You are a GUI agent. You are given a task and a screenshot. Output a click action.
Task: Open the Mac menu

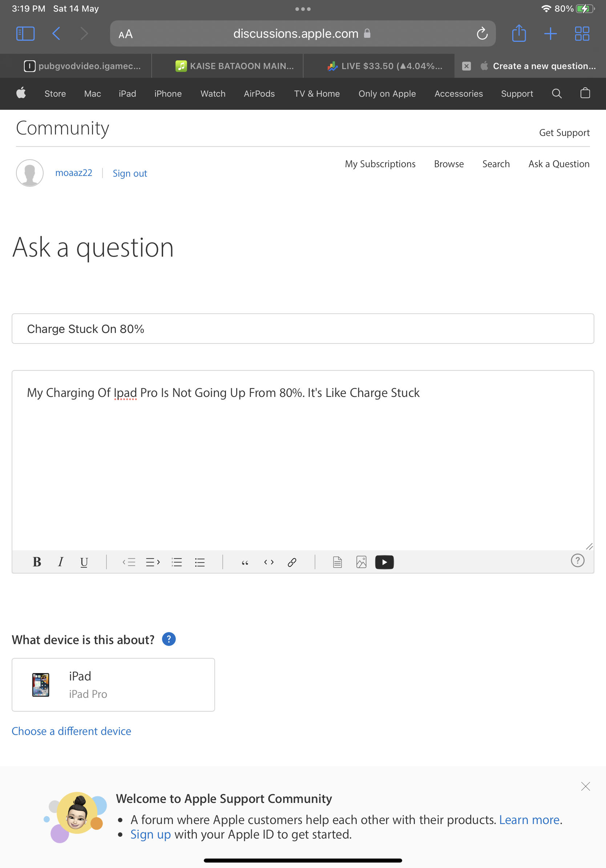click(93, 94)
